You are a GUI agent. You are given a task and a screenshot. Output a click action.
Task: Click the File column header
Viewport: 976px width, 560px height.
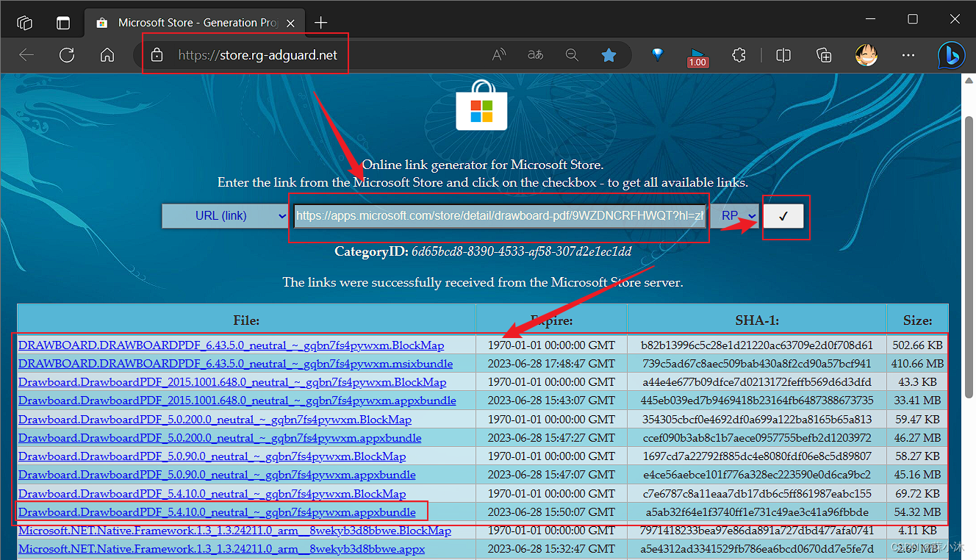[x=246, y=320]
